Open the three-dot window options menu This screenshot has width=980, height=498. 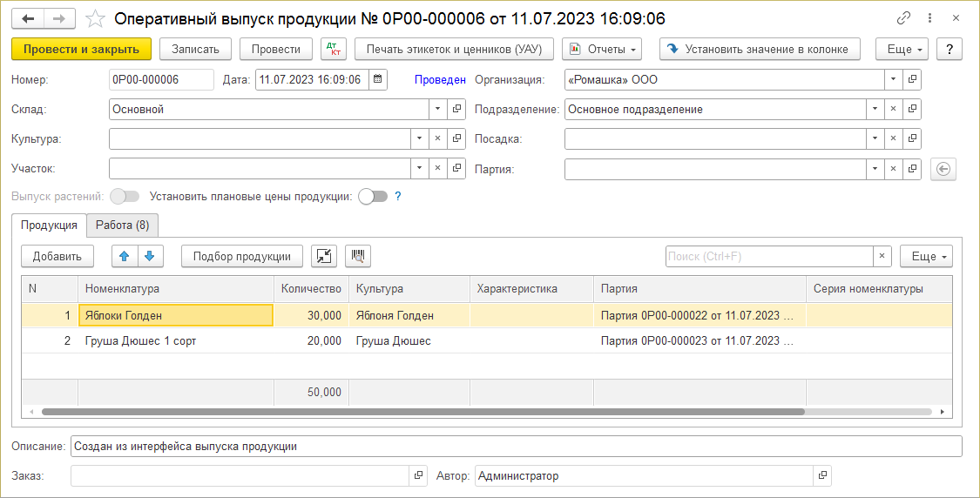point(930,18)
